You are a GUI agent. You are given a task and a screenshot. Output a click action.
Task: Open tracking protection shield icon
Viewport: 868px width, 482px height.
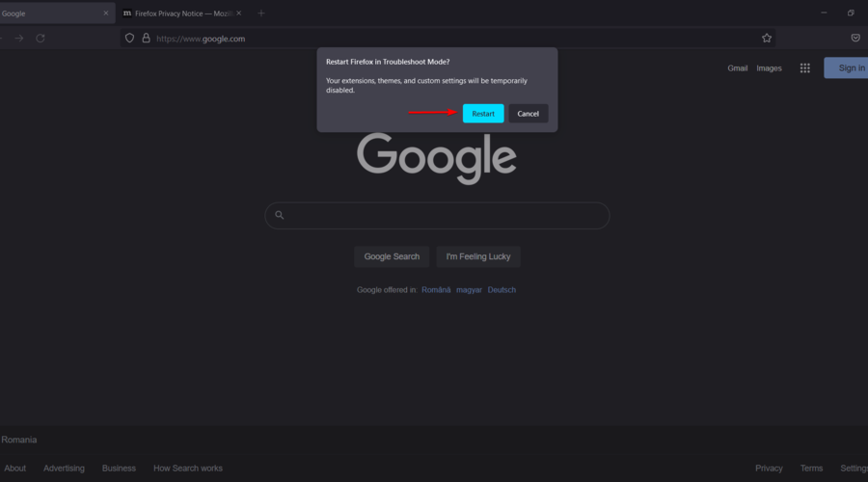129,39
